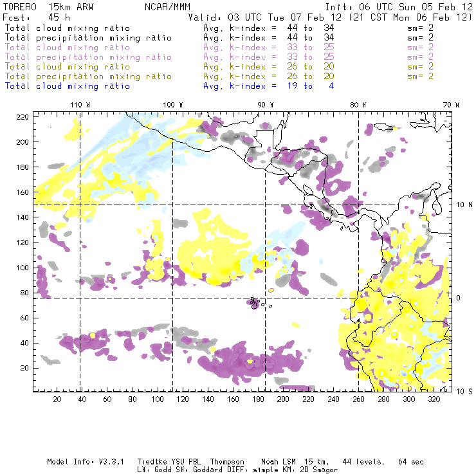Click the "90 W" longitude label

coord(266,105)
